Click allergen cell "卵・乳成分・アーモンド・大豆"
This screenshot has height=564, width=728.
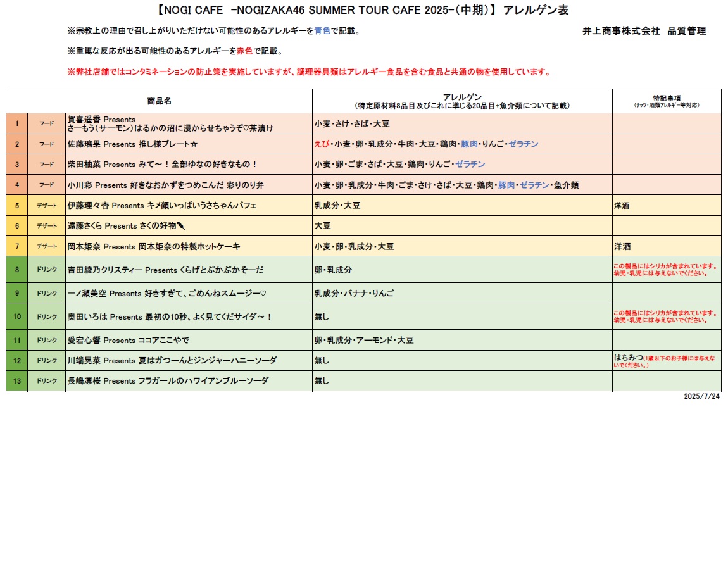pyautogui.click(x=462, y=341)
